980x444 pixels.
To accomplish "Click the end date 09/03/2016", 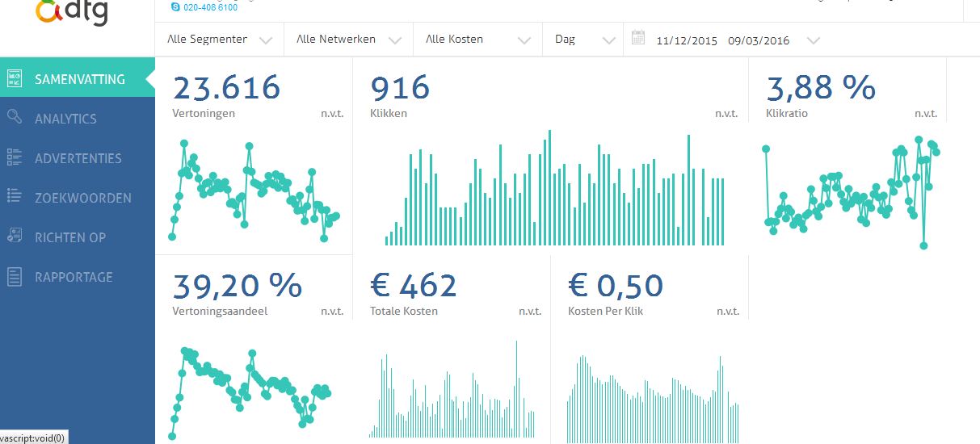I will point(759,40).
